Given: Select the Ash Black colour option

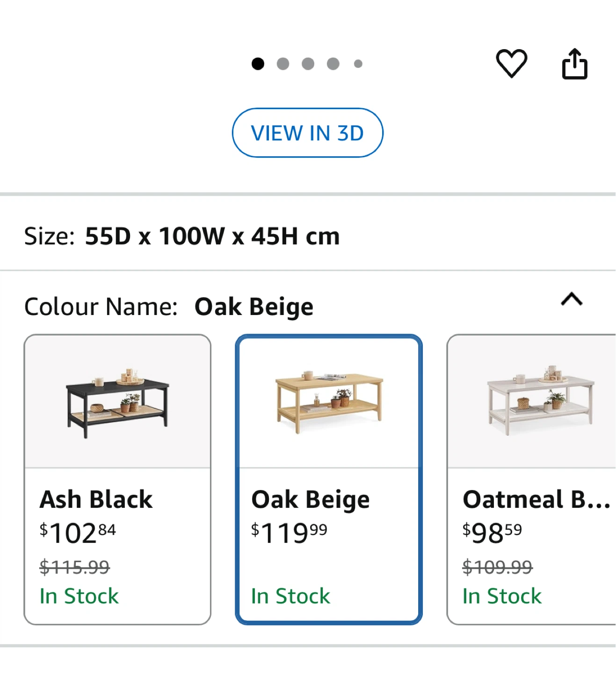Looking at the screenshot, I should 117,479.
